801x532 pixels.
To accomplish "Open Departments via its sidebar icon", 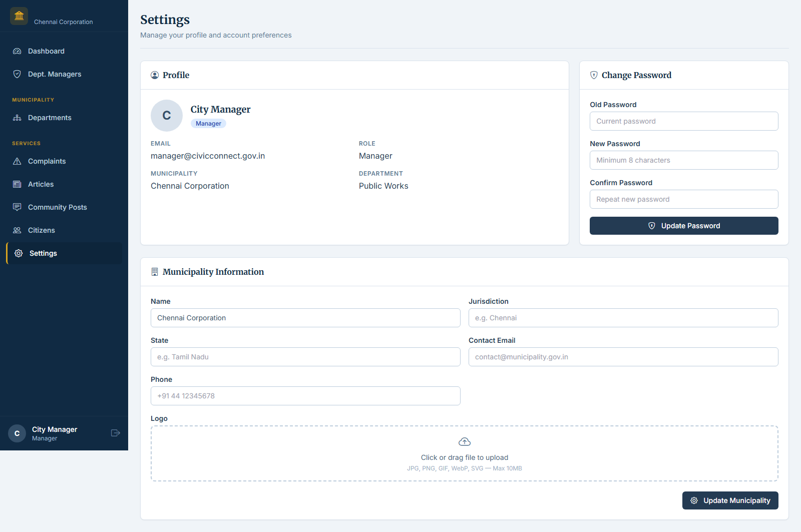I will [17, 117].
